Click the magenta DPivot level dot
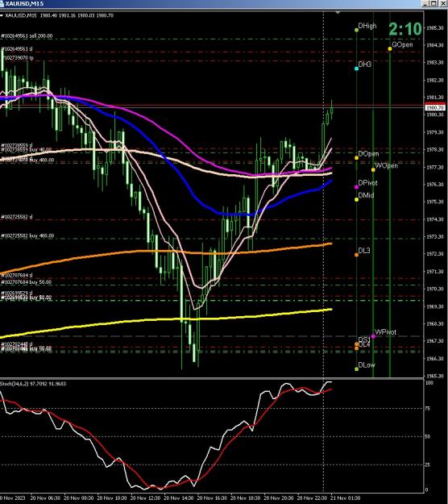448x504 pixels. 356,187
